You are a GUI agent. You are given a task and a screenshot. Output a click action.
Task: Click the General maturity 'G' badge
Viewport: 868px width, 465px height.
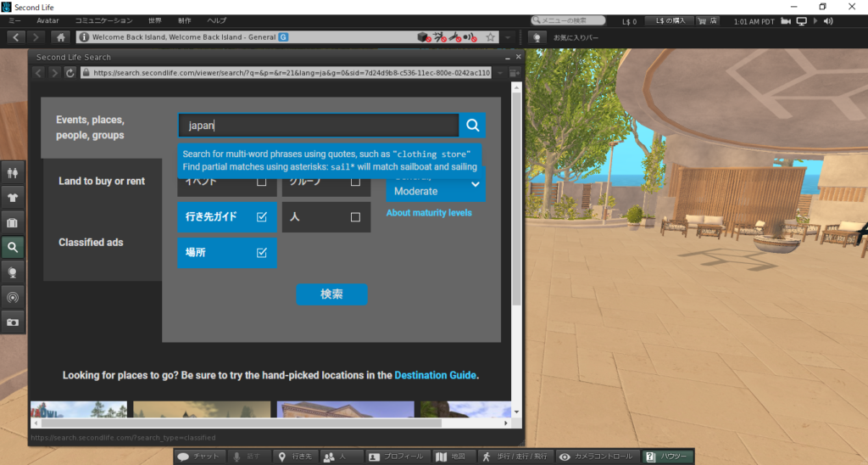tap(283, 37)
